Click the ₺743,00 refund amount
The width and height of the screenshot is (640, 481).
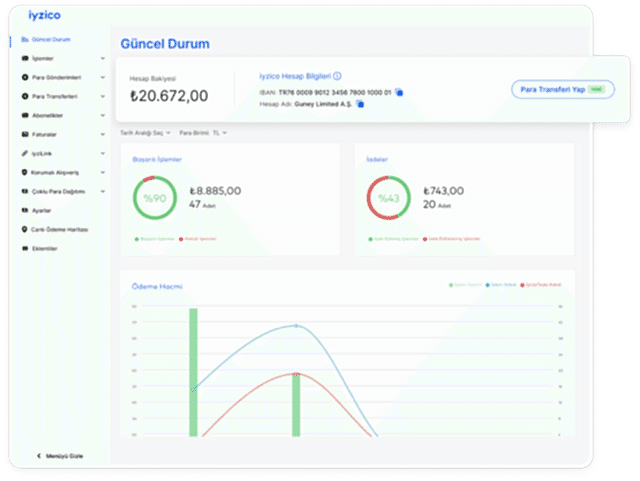(443, 191)
